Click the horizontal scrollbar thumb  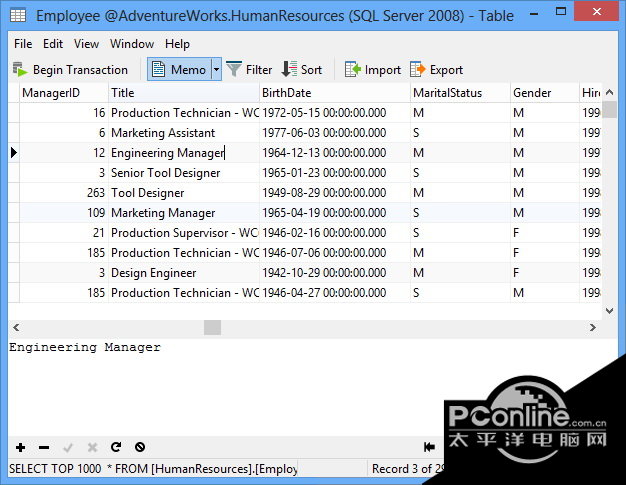click(x=212, y=328)
